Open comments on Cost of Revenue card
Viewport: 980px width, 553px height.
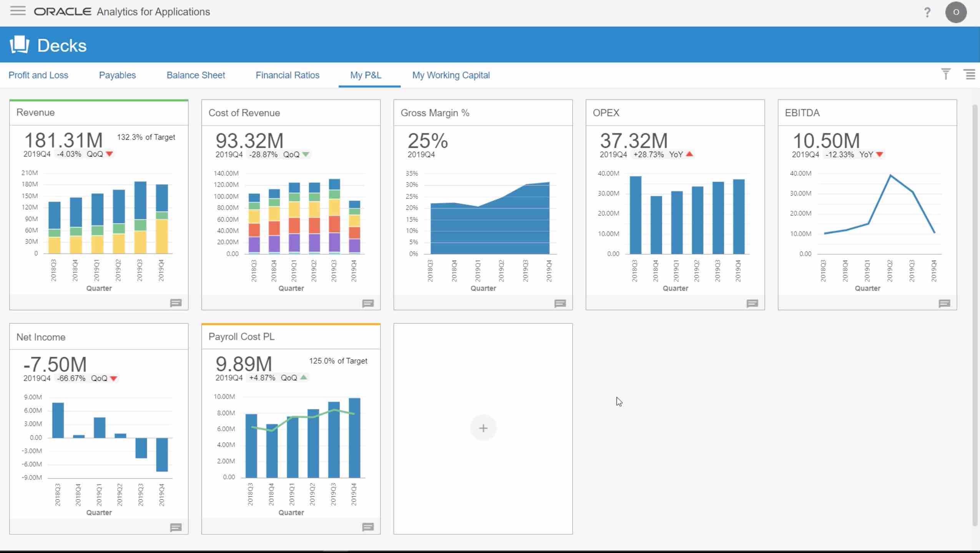tap(368, 303)
